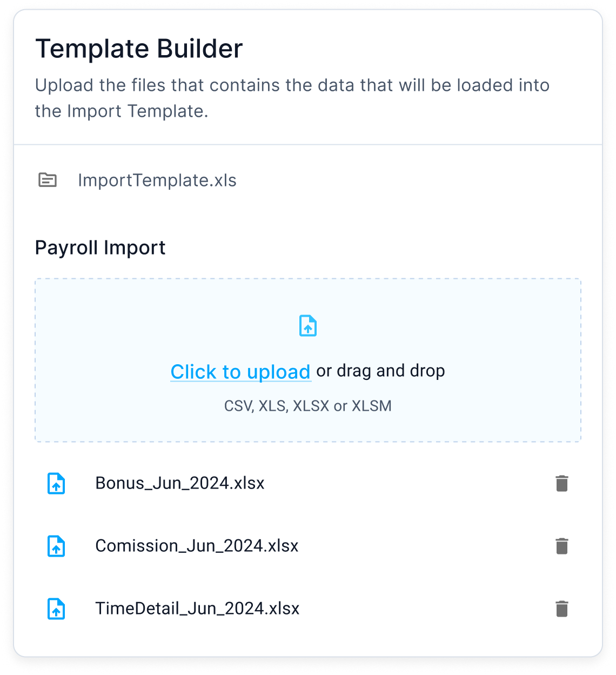This screenshot has width=616, height=675.
Task: Click the file icon next to Comission_Jun_2024.xlsx
Action: pos(56,546)
